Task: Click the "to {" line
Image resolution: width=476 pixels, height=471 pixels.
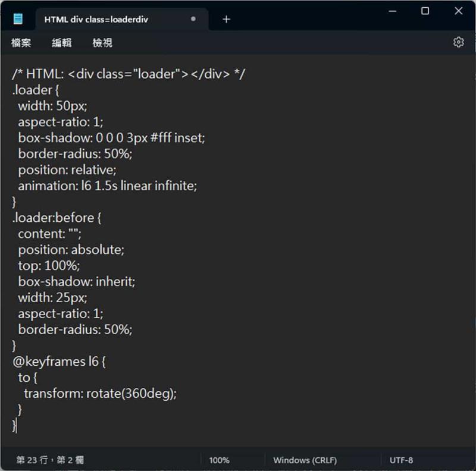Action: tap(27, 378)
